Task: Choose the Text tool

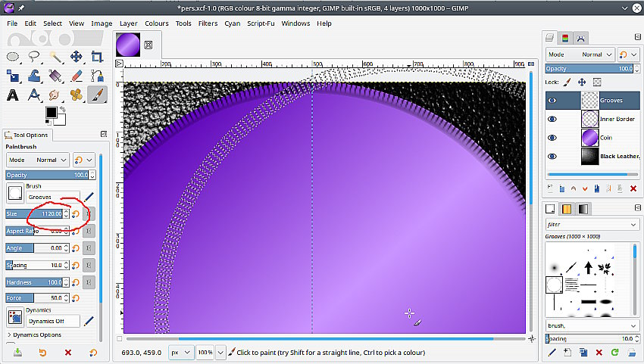Action: coord(13,95)
